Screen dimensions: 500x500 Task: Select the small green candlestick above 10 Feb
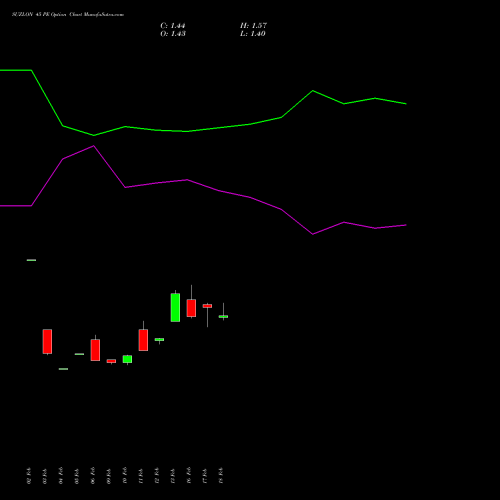click(127, 359)
